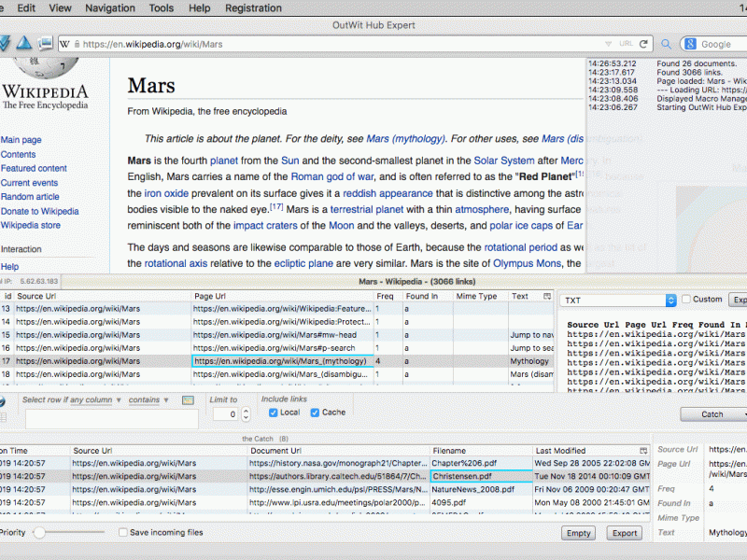
Task: Open the links table column picker icon
Action: 547,296
